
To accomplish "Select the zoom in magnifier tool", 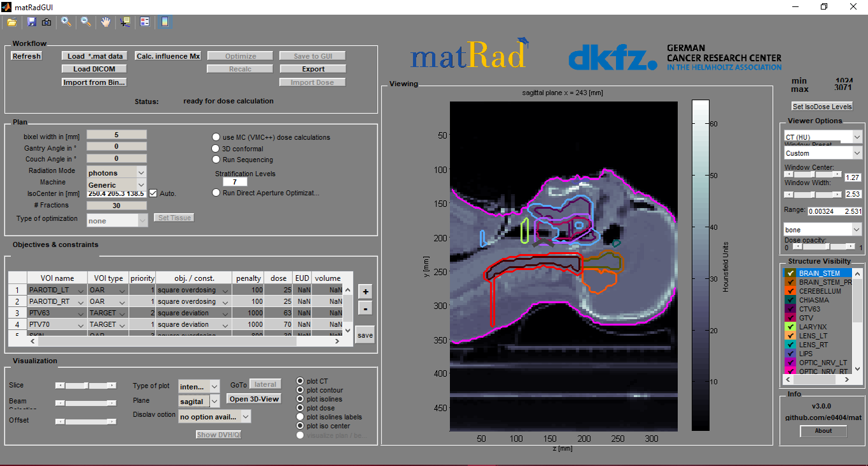I will pyautogui.click(x=66, y=22).
